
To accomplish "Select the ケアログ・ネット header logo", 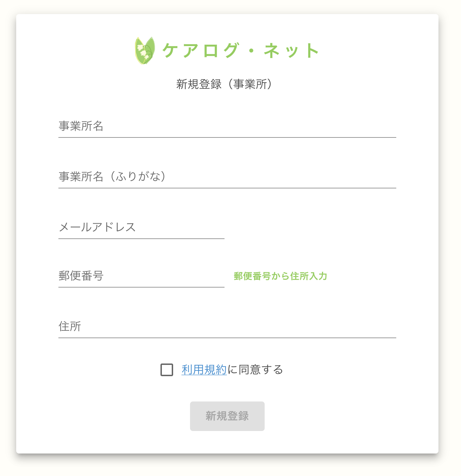I will (227, 50).
